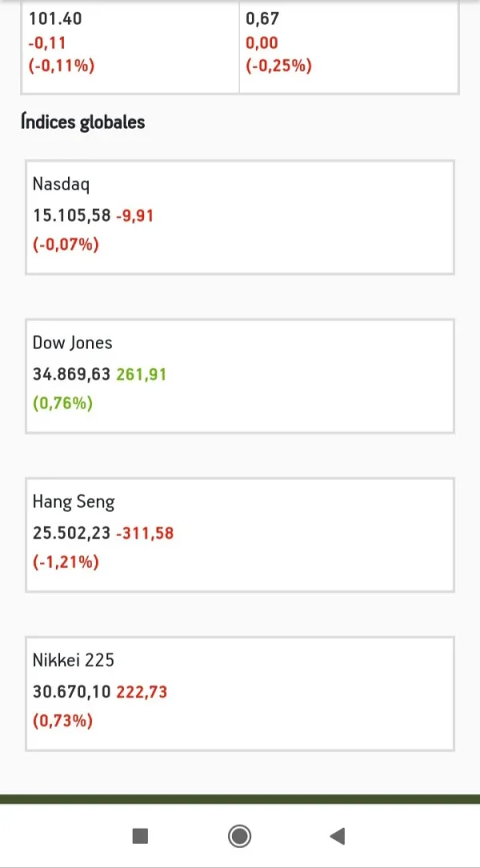Tap the Dow Jones green 261,91 change

(x=142, y=374)
